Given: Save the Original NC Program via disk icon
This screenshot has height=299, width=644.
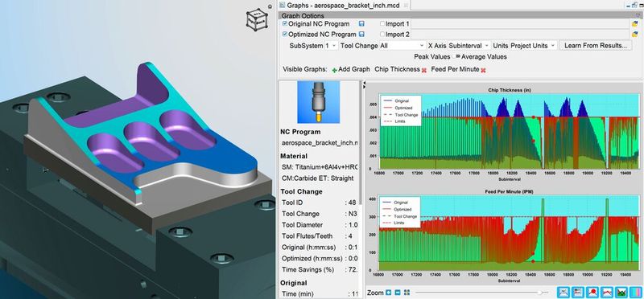Looking at the screenshot, I should pyautogui.click(x=361, y=24).
